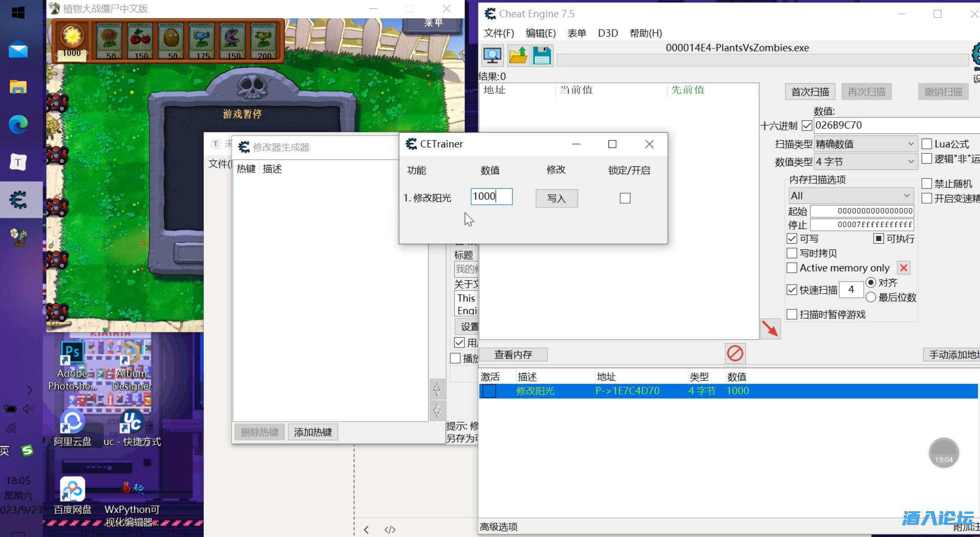Open Cheat Engine from the taskbar

[19, 200]
